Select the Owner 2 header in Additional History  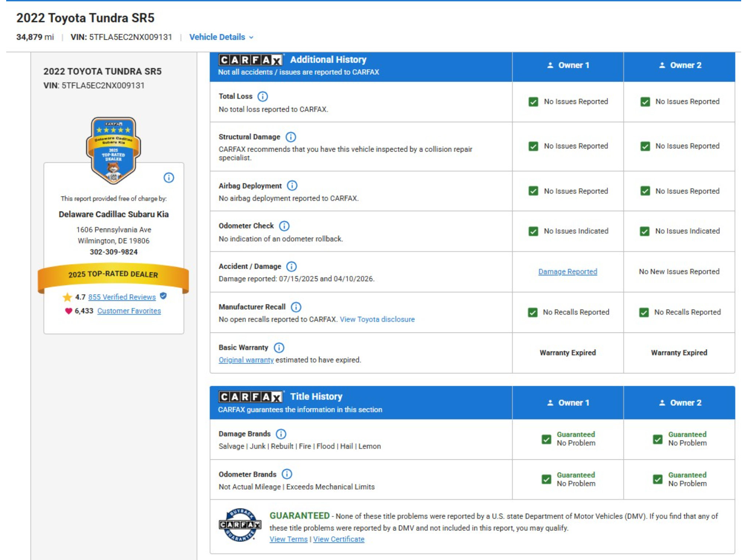click(x=680, y=67)
